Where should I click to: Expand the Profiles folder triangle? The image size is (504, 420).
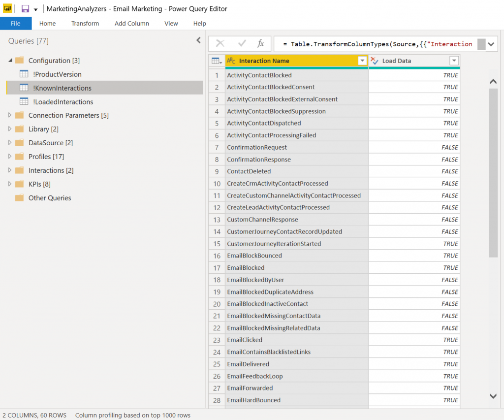point(10,157)
